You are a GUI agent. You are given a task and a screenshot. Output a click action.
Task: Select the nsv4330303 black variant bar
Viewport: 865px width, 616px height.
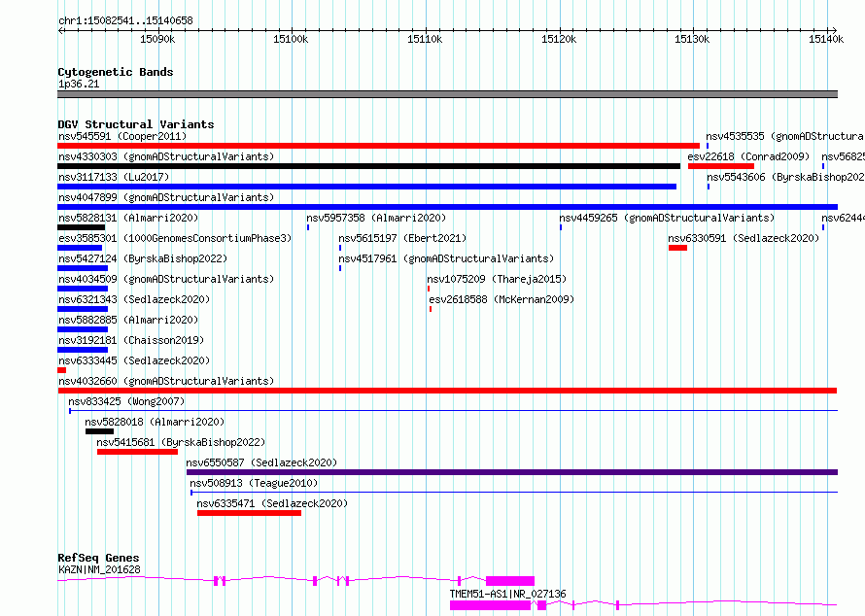(x=368, y=166)
